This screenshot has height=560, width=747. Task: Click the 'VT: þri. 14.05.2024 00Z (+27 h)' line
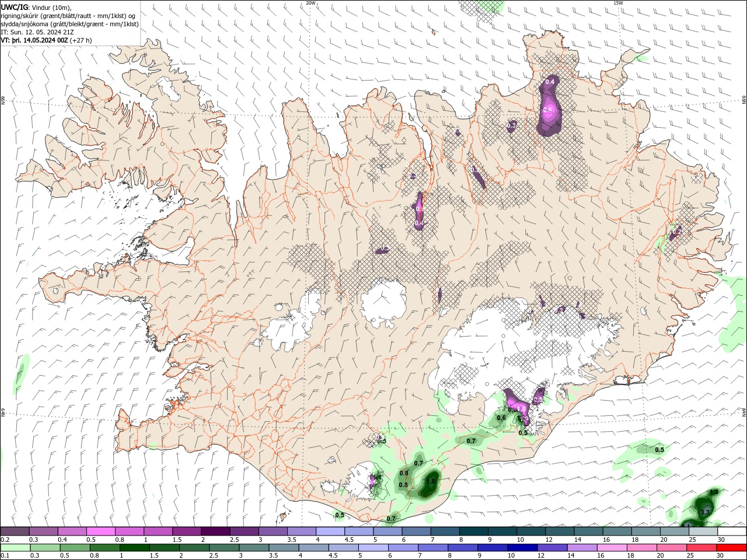click(x=46, y=40)
